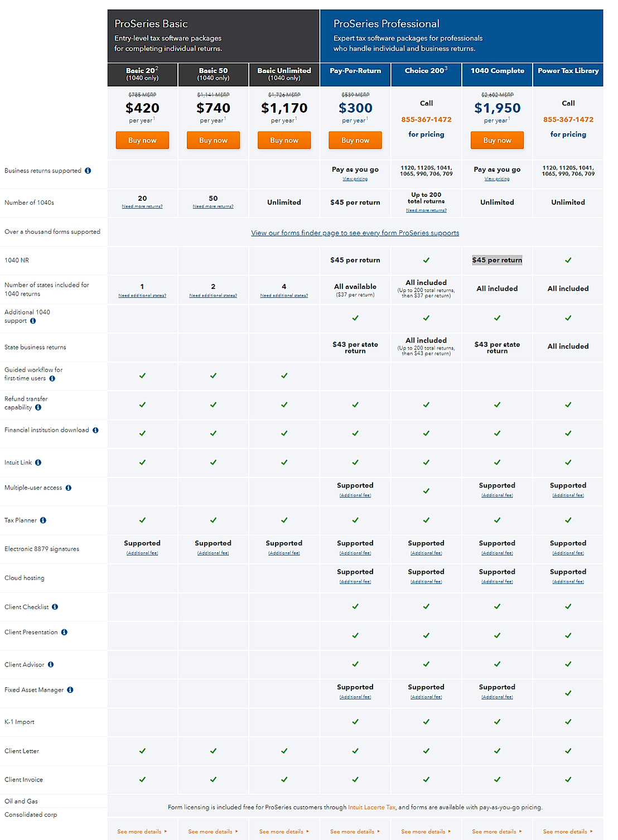Screen dimensions: 618x840
Task: Expand See more details under 1040 Complete
Action: [x=496, y=831]
